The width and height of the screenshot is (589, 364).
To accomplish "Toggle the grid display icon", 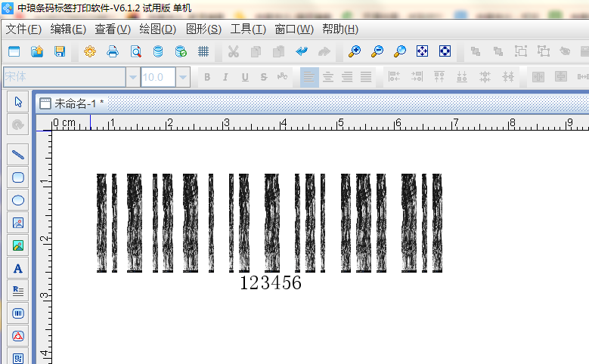I will (203, 51).
